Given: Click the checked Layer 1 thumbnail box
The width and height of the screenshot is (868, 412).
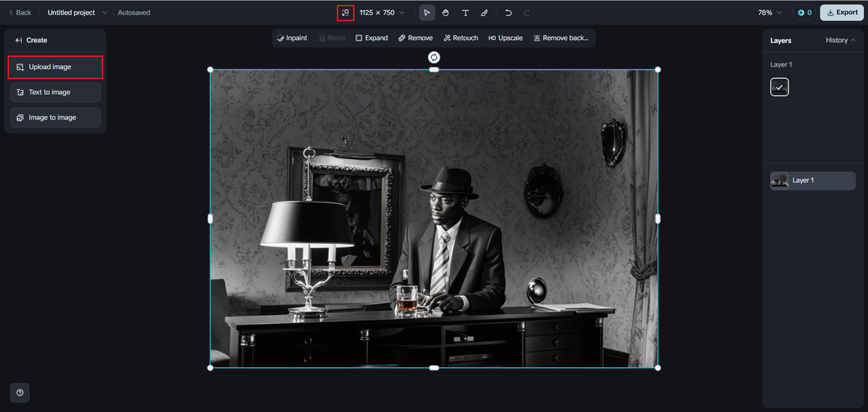Looking at the screenshot, I should click(x=779, y=87).
